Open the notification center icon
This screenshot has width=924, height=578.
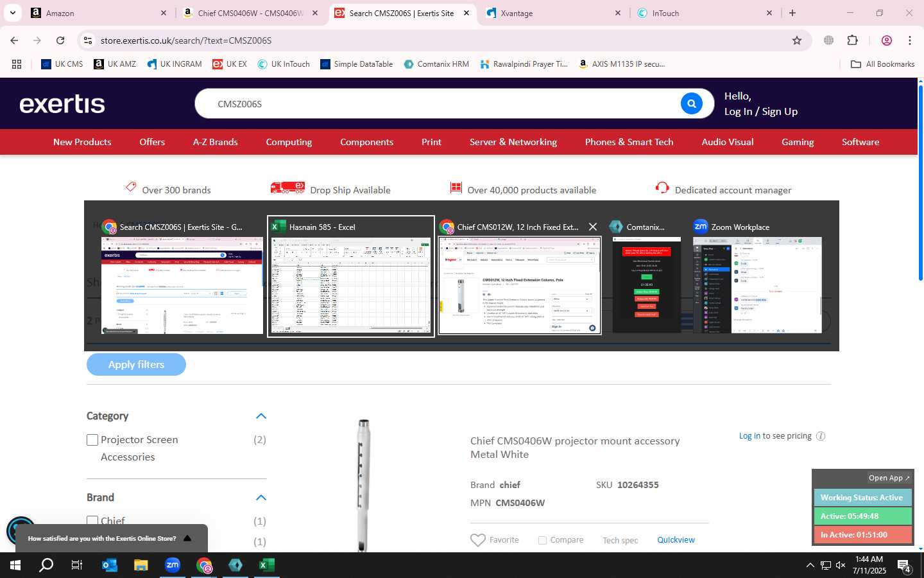(905, 566)
